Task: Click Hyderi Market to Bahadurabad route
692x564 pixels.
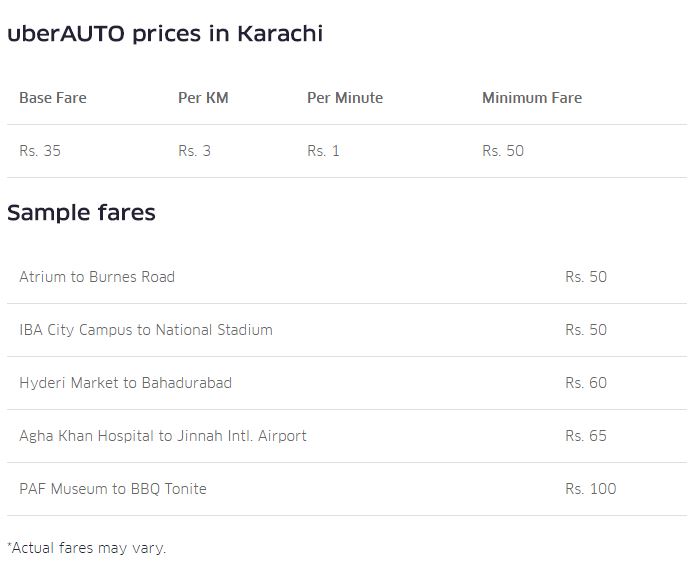Action: click(125, 383)
